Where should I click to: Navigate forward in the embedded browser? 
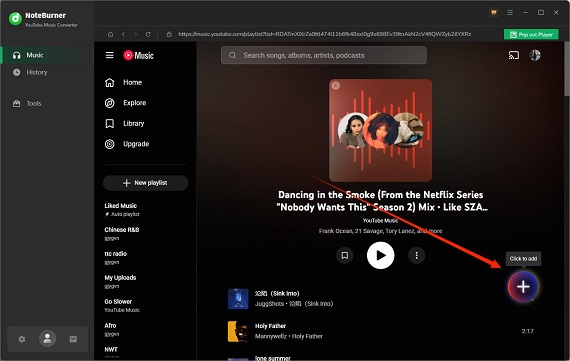[136, 34]
